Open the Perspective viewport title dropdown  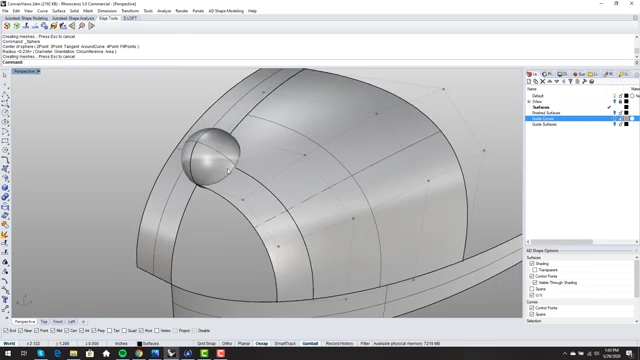[x=38, y=71]
